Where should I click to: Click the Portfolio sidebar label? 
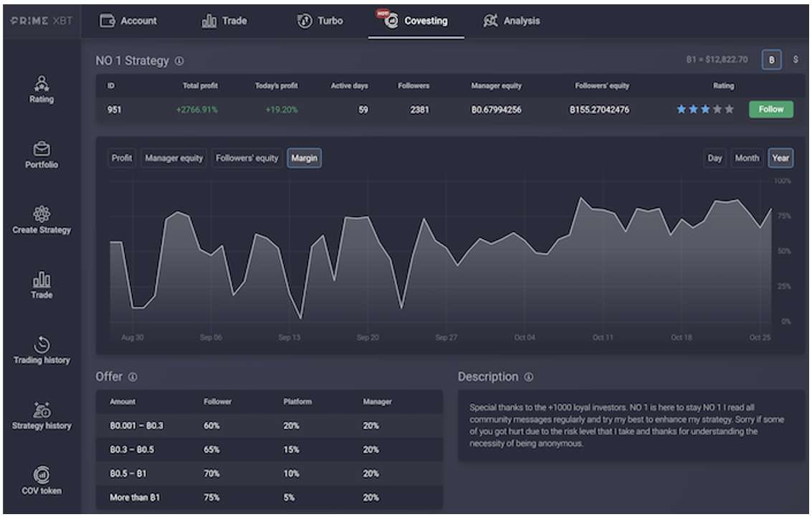tap(42, 165)
